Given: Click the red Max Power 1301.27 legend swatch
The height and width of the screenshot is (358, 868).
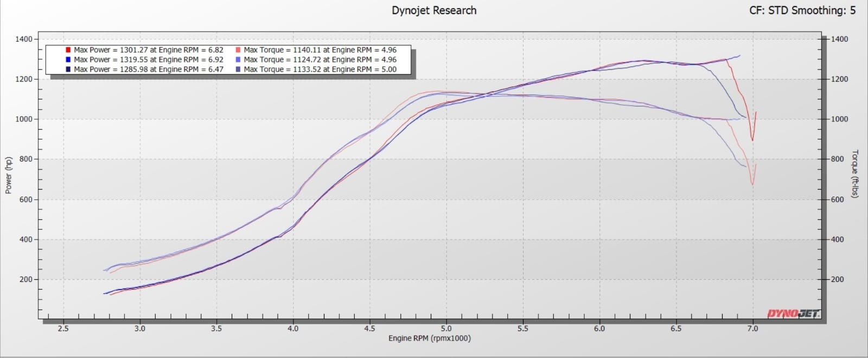Looking at the screenshot, I should click(x=68, y=50).
